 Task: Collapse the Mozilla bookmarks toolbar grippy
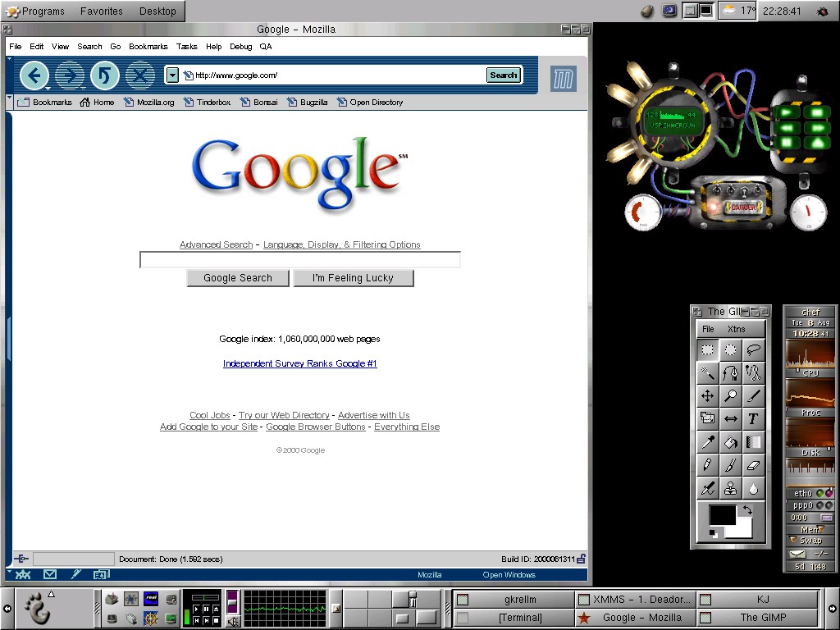click(x=9, y=102)
